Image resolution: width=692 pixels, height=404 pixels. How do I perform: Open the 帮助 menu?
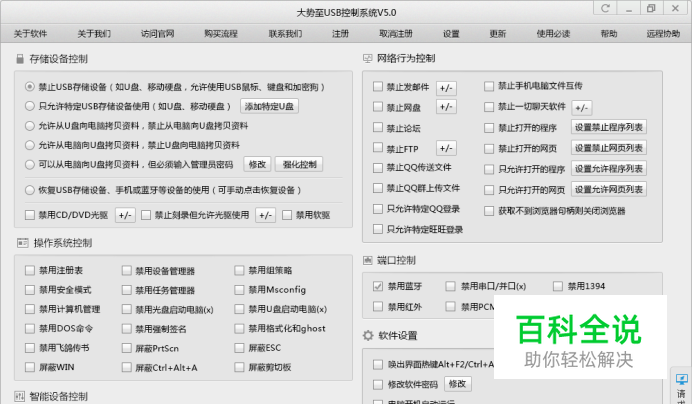point(609,34)
